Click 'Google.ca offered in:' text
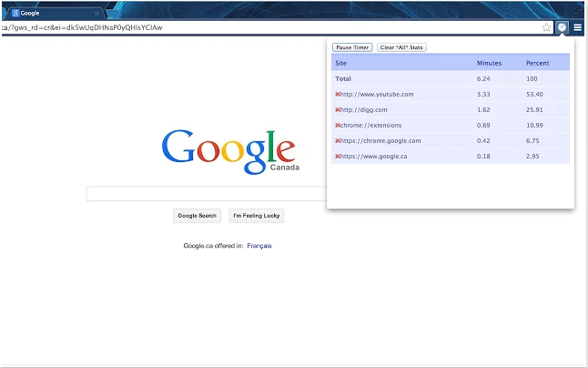Image resolution: width=588 pixels, height=368 pixels. (x=213, y=246)
